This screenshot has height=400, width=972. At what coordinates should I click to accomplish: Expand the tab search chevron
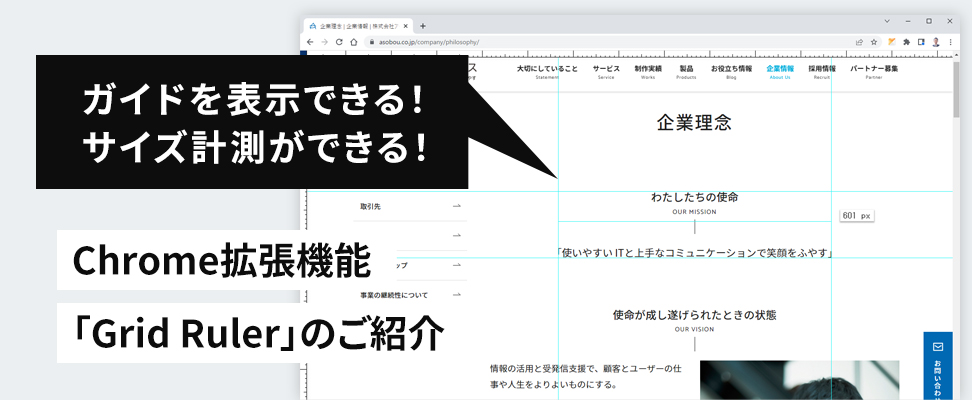[887, 21]
